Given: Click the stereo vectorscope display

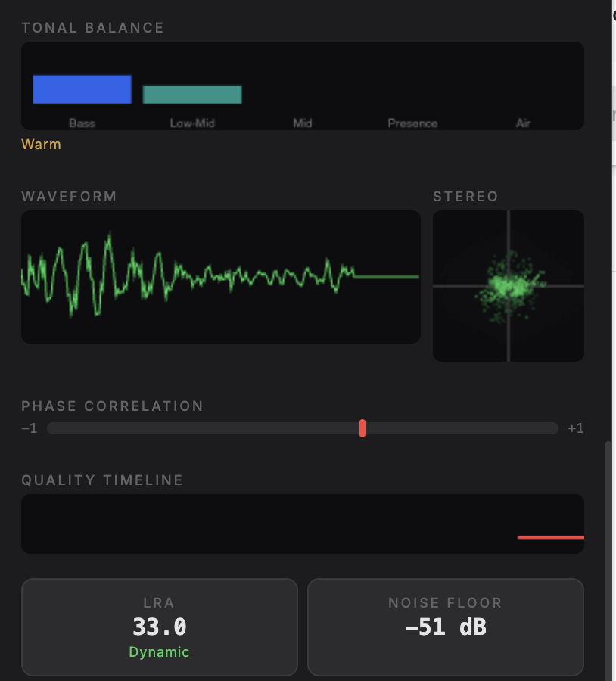Looking at the screenshot, I should (x=509, y=285).
